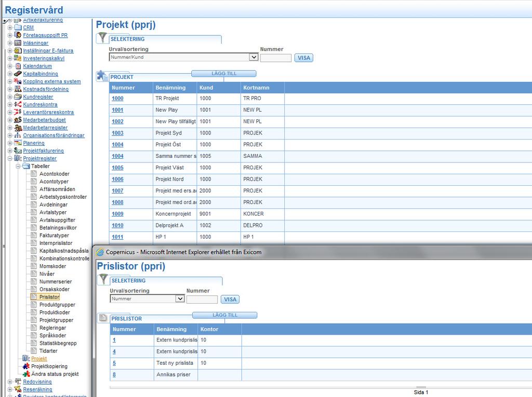
Task: Click the Kontor column header
Action: [x=220, y=329]
